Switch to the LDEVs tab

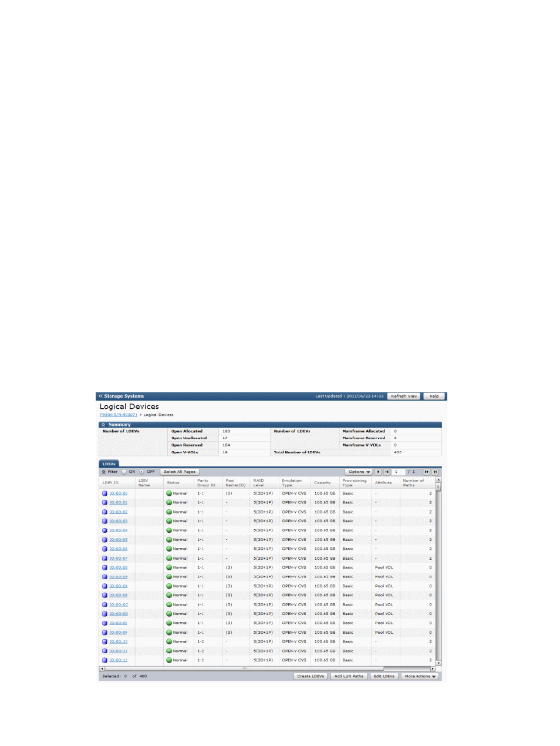click(109, 464)
